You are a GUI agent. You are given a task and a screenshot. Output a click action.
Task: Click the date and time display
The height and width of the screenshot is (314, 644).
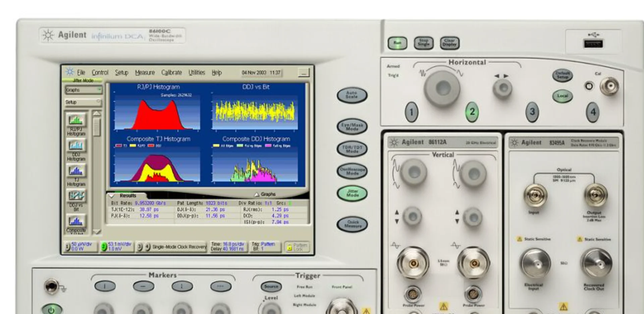click(x=261, y=72)
